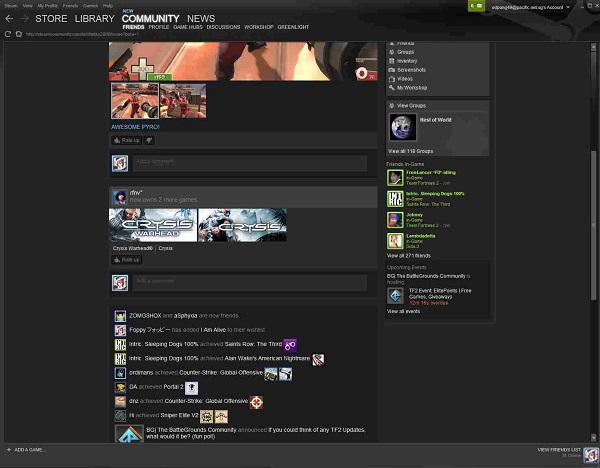This screenshot has height=468, width=600.
Task: Open the DISCUSSIONS subtab
Action: [x=223, y=27]
